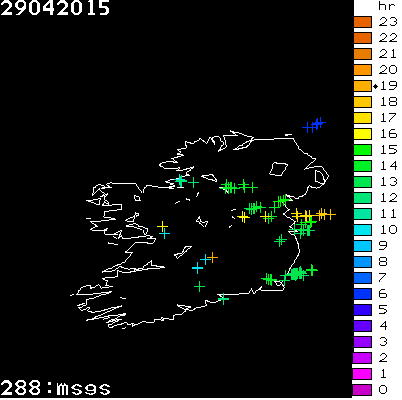Click the hour 10 cyan swatch
The image size is (402, 400).
[x=362, y=230]
